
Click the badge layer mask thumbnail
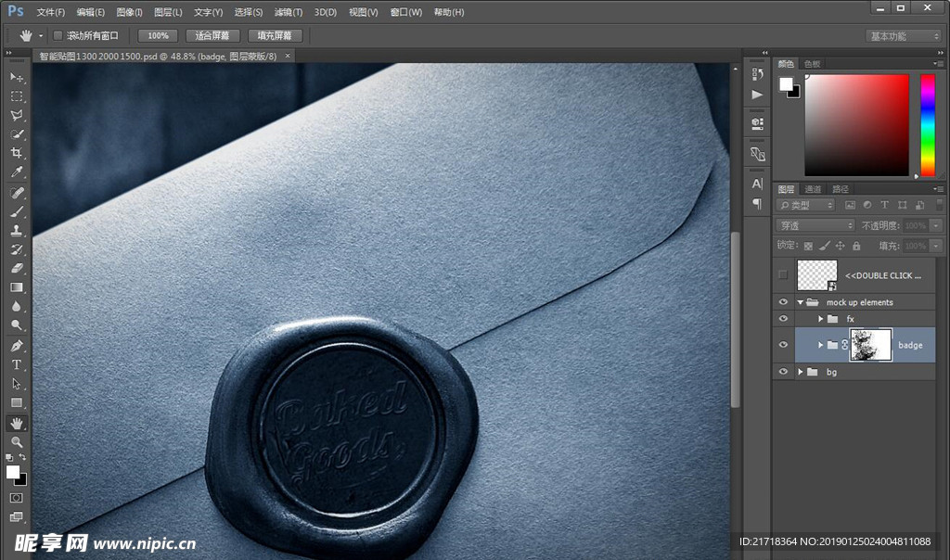870,345
